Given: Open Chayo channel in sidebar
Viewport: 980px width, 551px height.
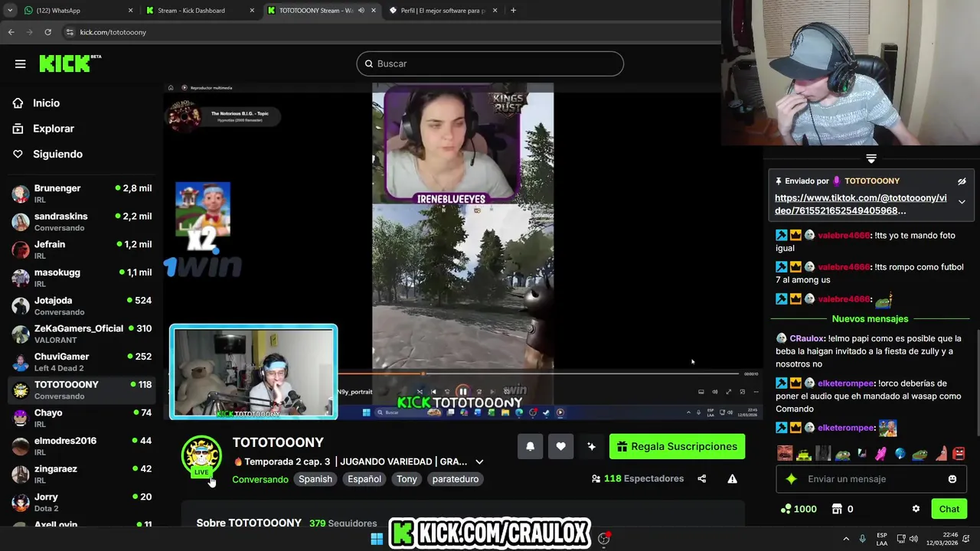Looking at the screenshot, I should point(82,418).
